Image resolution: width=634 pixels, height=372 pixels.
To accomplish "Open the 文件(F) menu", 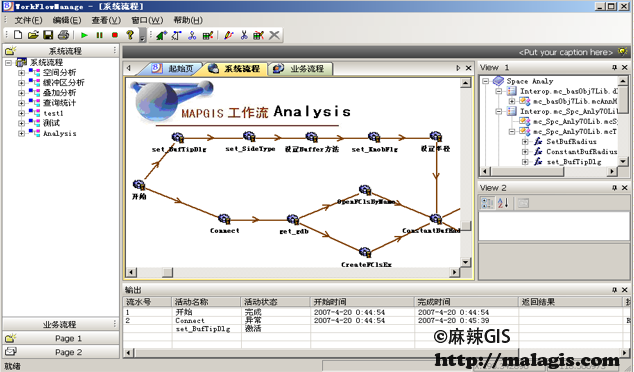I will pyautogui.click(x=28, y=20).
